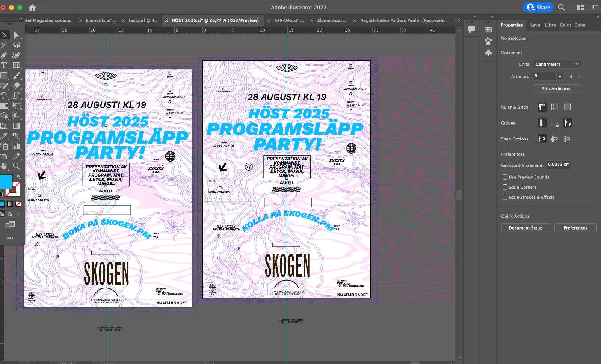Viewport: 601px width, 364px height.
Task: Toggle Show Guides button
Action: 542,123
